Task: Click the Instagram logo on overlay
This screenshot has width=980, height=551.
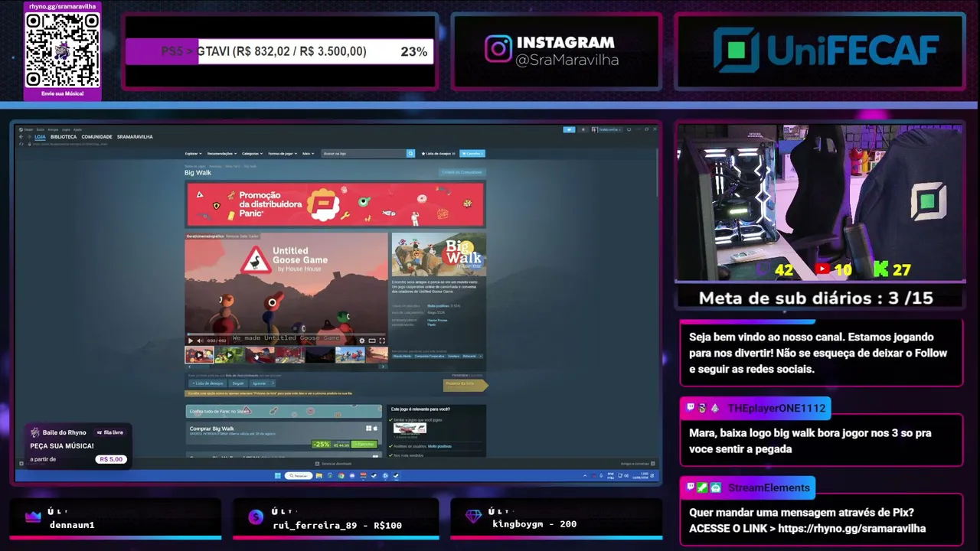Action: click(498, 49)
